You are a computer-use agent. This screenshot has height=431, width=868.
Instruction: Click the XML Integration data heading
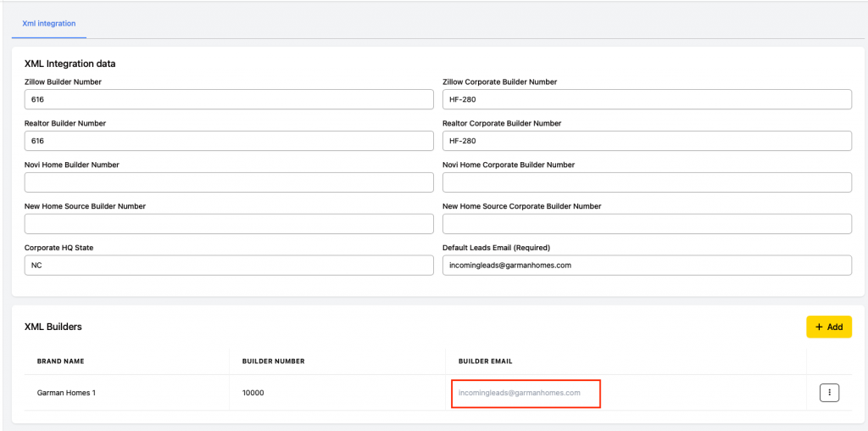click(x=70, y=64)
